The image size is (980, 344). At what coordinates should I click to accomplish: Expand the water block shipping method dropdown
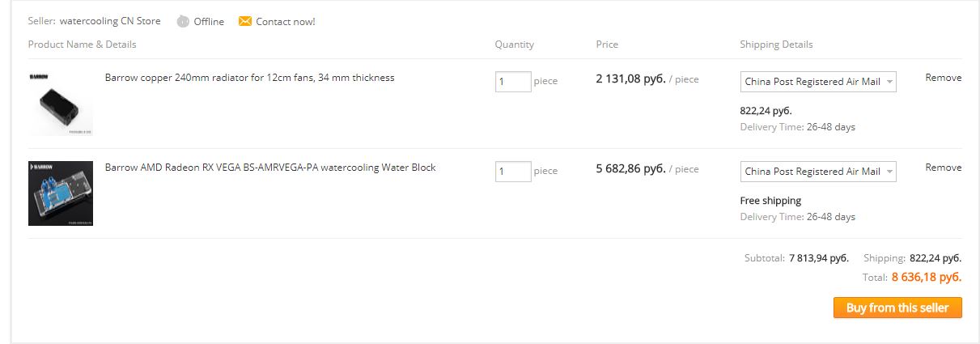pos(818,172)
